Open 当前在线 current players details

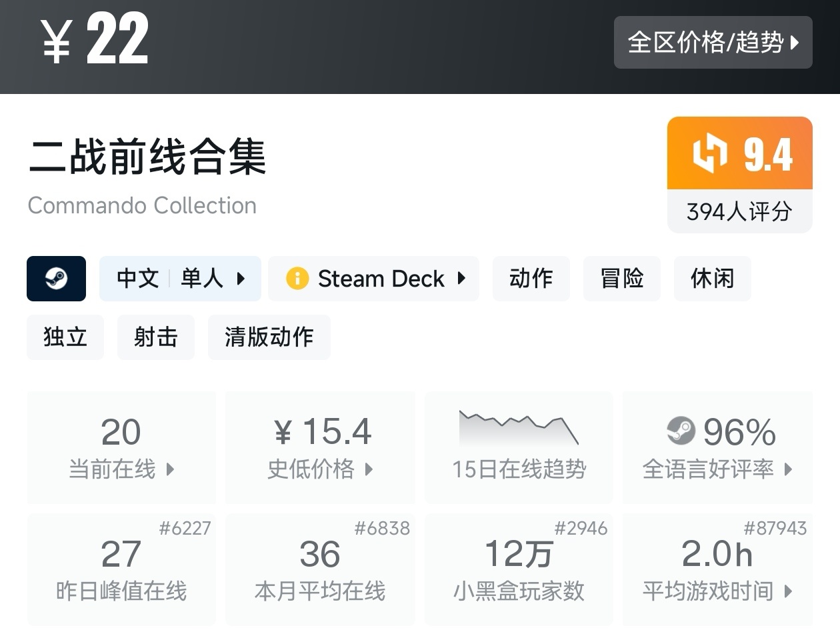(x=121, y=447)
